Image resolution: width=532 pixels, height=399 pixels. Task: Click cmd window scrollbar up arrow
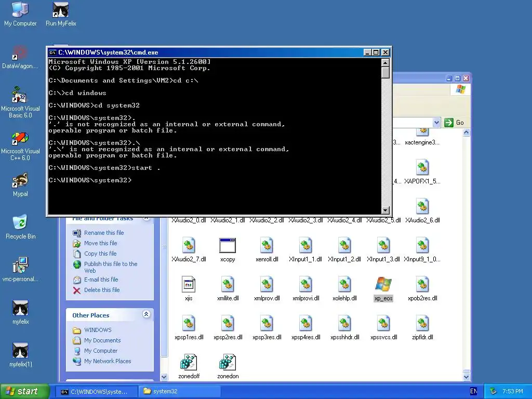[x=385, y=62]
